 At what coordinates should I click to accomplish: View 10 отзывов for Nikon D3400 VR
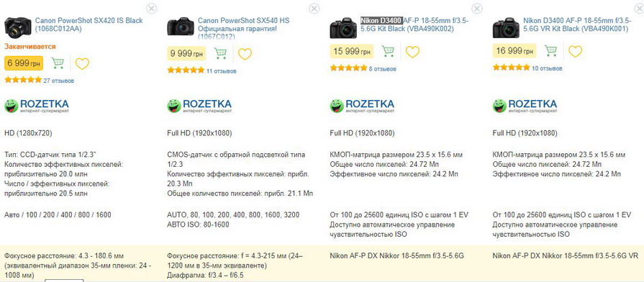tap(547, 68)
